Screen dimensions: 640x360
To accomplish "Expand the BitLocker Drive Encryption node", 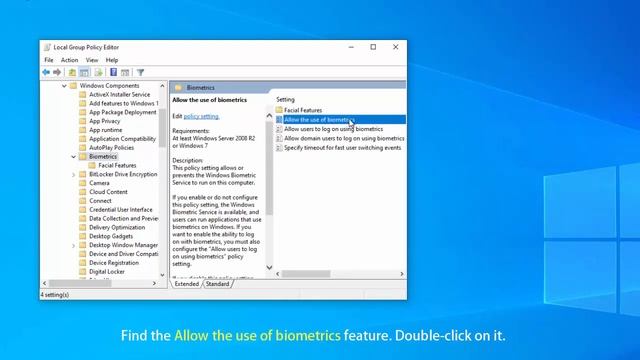I will coord(73,174).
